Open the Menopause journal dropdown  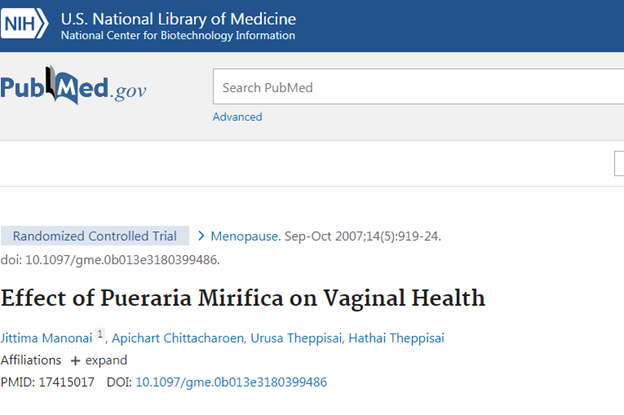pyautogui.click(x=245, y=237)
